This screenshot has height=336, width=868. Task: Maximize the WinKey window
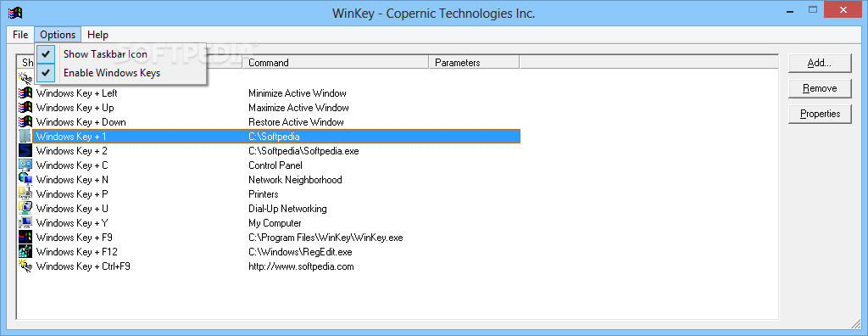[x=813, y=9]
